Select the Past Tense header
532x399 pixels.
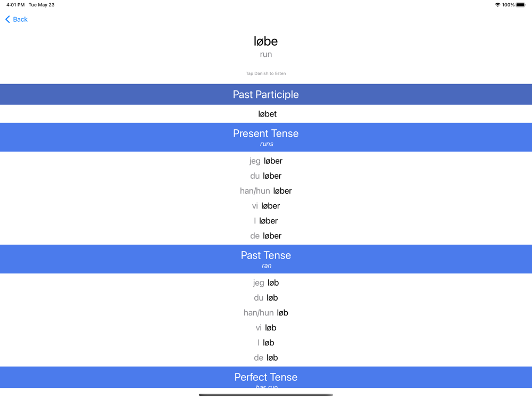point(266,259)
